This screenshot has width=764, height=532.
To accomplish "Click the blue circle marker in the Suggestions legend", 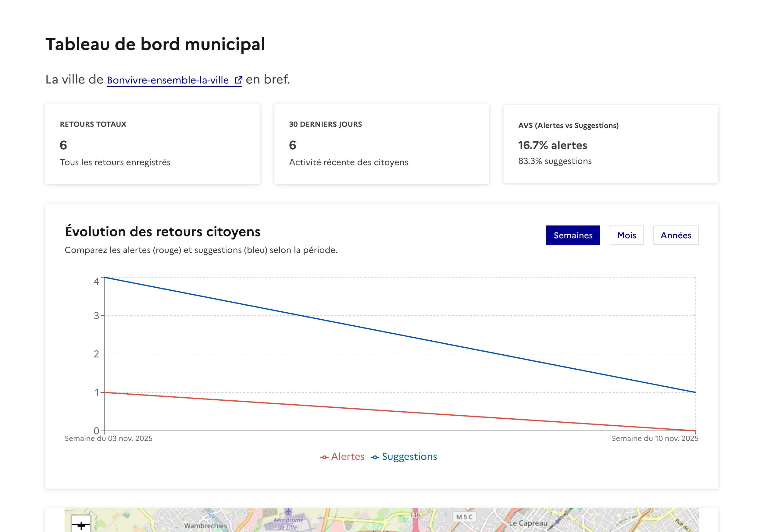I will click(375, 457).
